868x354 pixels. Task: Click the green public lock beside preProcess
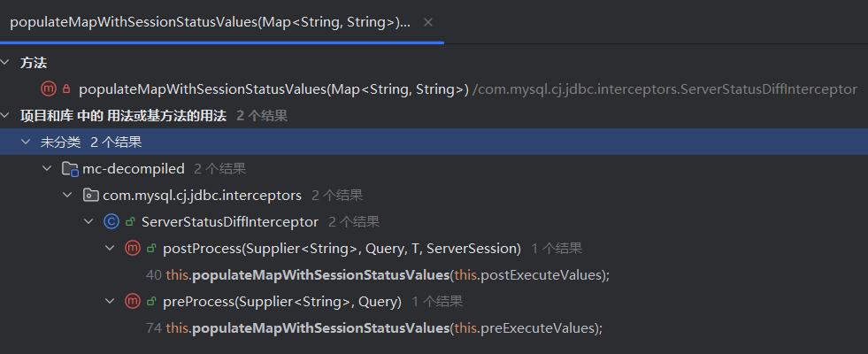click(x=151, y=302)
